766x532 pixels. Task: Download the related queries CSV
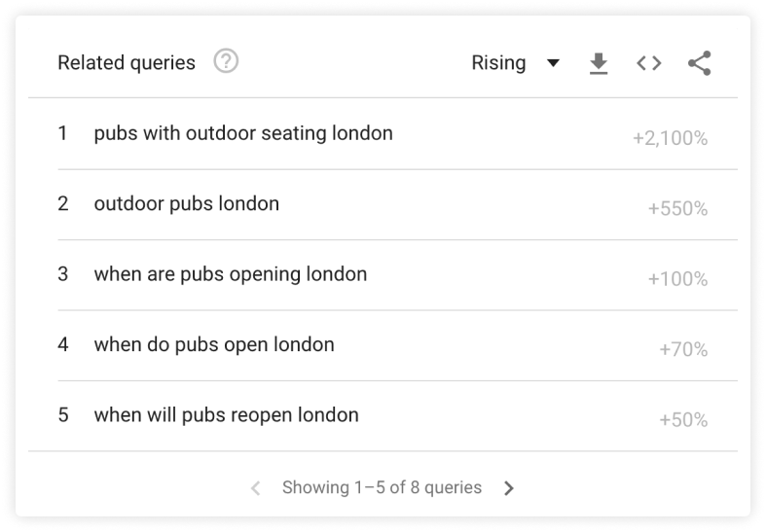tap(599, 63)
